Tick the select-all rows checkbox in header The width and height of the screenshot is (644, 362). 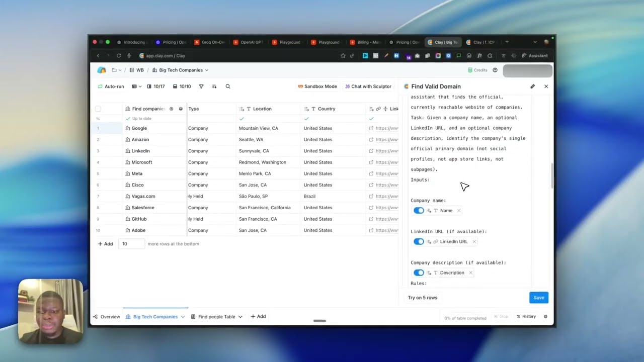point(98,109)
